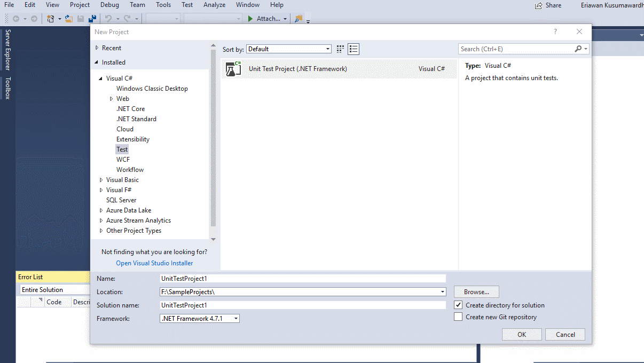
Task: Enable Create new Git repository
Action: coord(458,316)
